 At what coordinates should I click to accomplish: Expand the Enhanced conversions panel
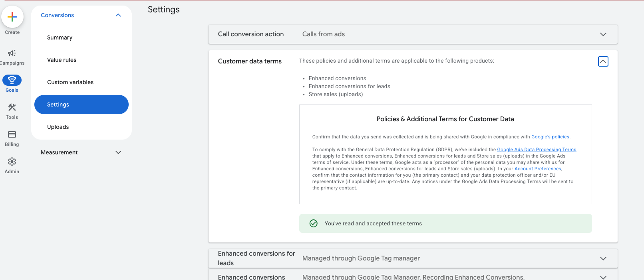point(603,277)
